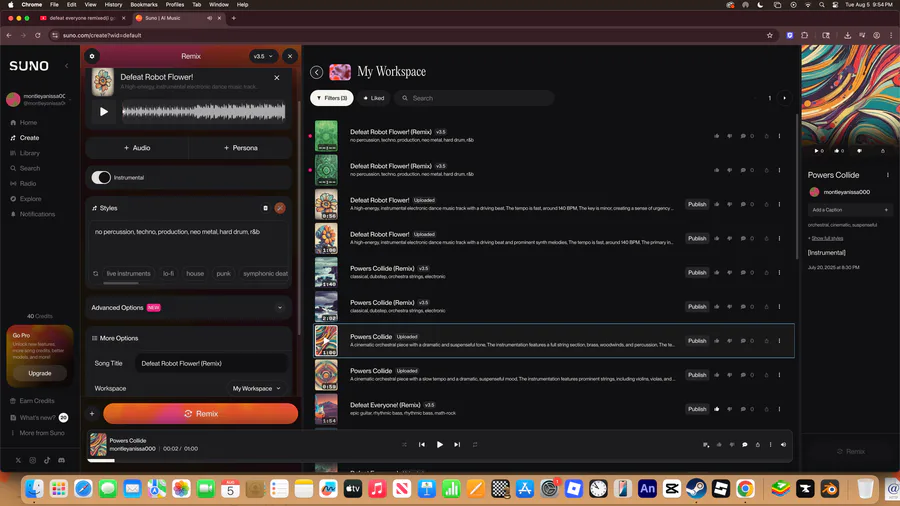Toggle repeat in the player bar

[x=475, y=445]
